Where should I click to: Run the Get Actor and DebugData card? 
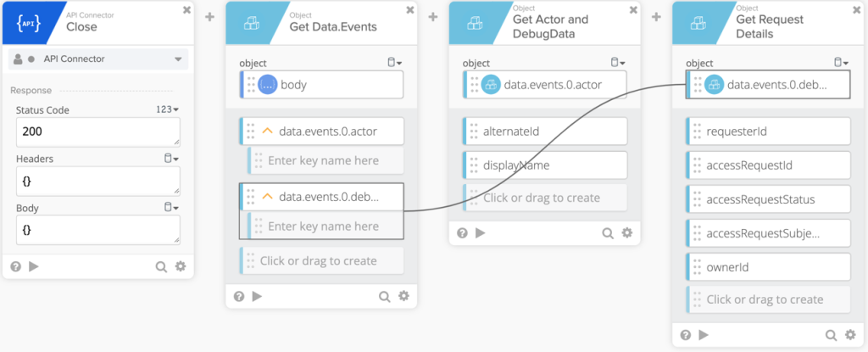pos(480,233)
